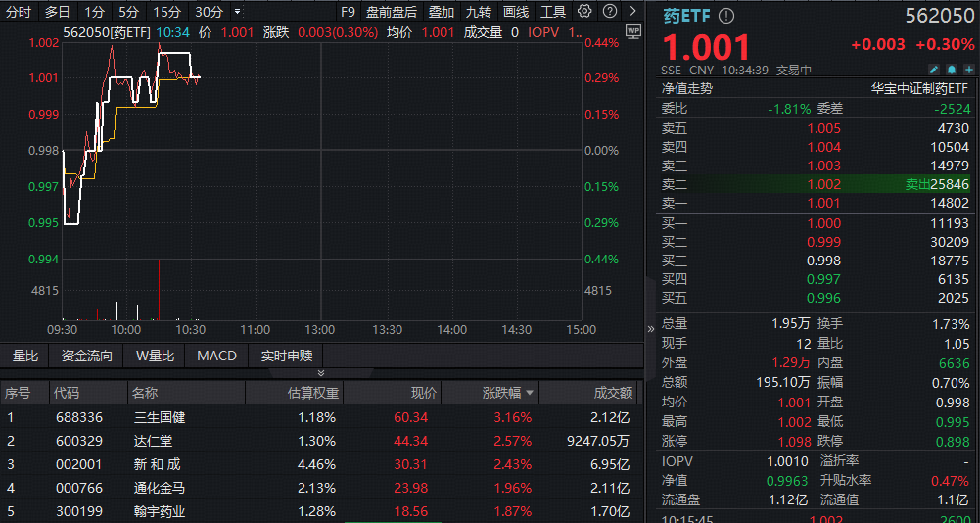Select the 1分 period tab
The width and height of the screenshot is (980, 523).
(94, 11)
